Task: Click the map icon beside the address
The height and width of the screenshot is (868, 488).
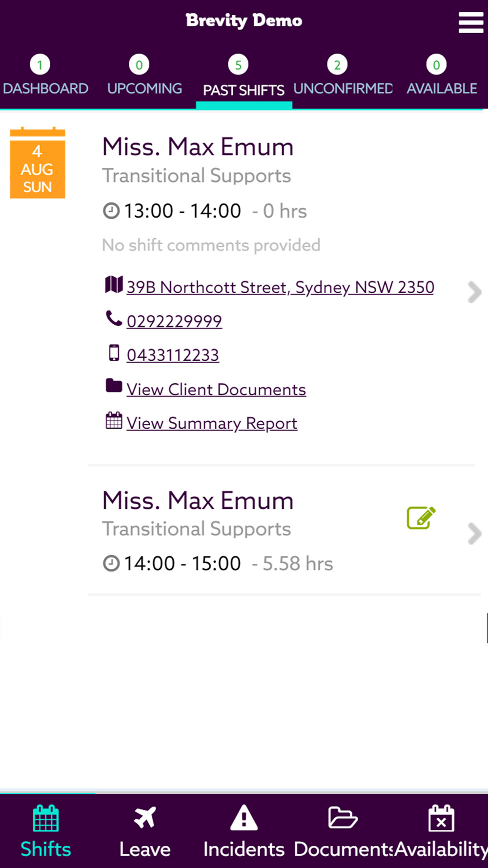Action: pos(114,285)
